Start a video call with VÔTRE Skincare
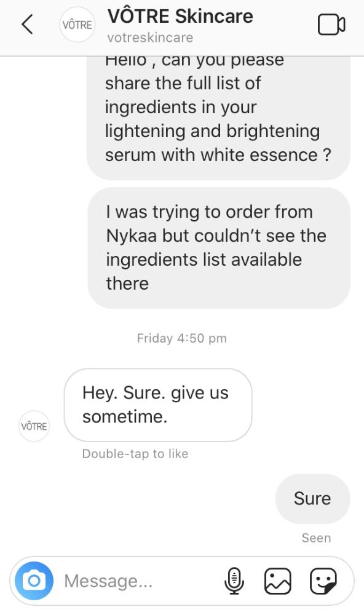 (x=331, y=25)
